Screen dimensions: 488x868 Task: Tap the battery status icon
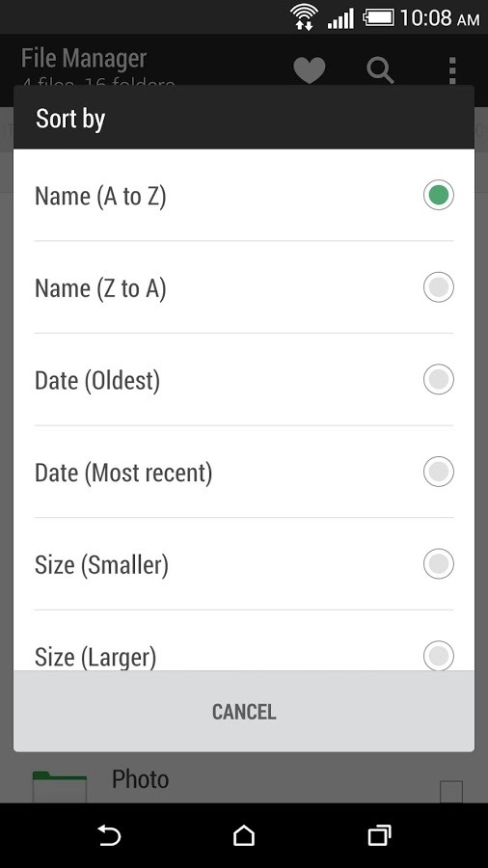click(x=378, y=17)
